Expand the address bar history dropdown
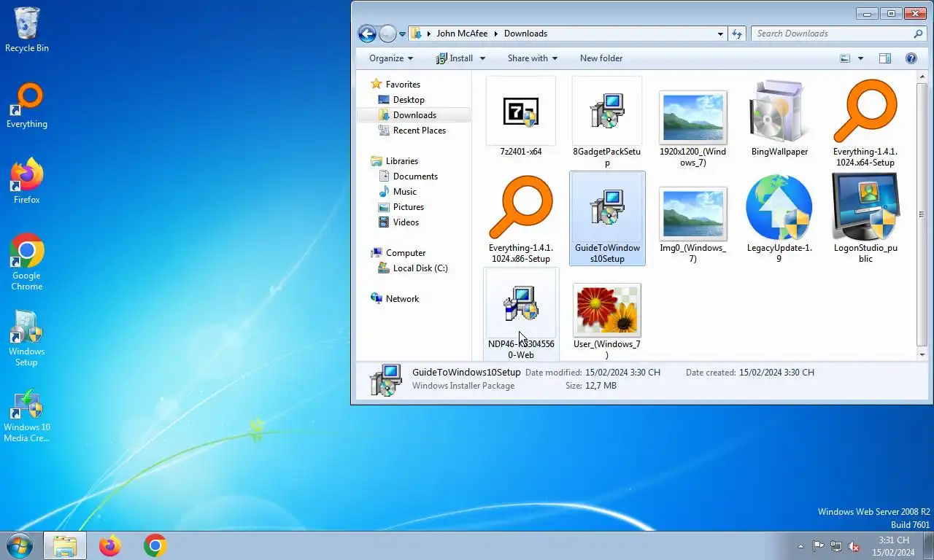934x560 pixels. 720,34
